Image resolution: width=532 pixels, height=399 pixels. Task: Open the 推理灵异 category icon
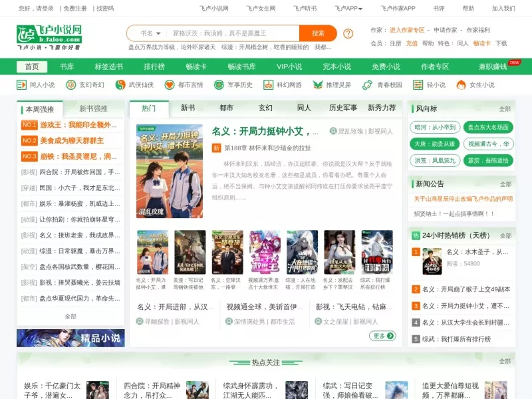[318, 84]
